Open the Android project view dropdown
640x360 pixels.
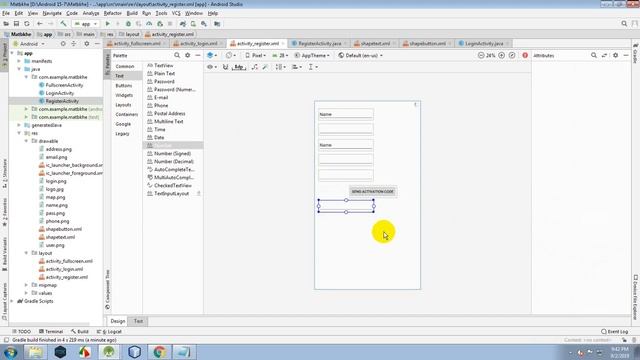pyautogui.click(x=29, y=44)
